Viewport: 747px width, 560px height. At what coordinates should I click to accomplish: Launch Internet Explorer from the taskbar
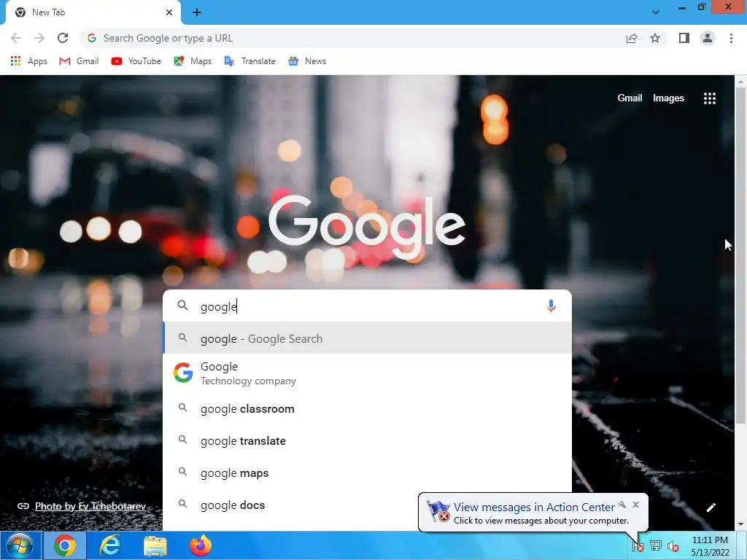tap(110, 545)
